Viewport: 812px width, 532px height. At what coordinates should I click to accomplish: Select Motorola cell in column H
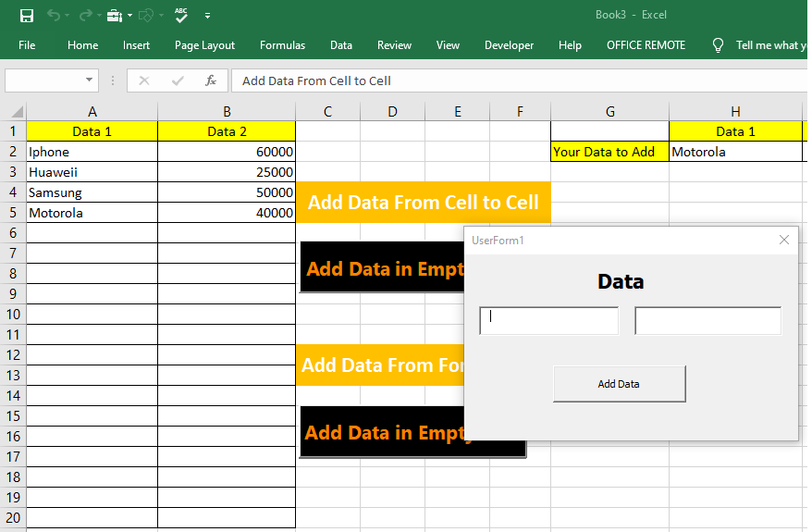[735, 152]
